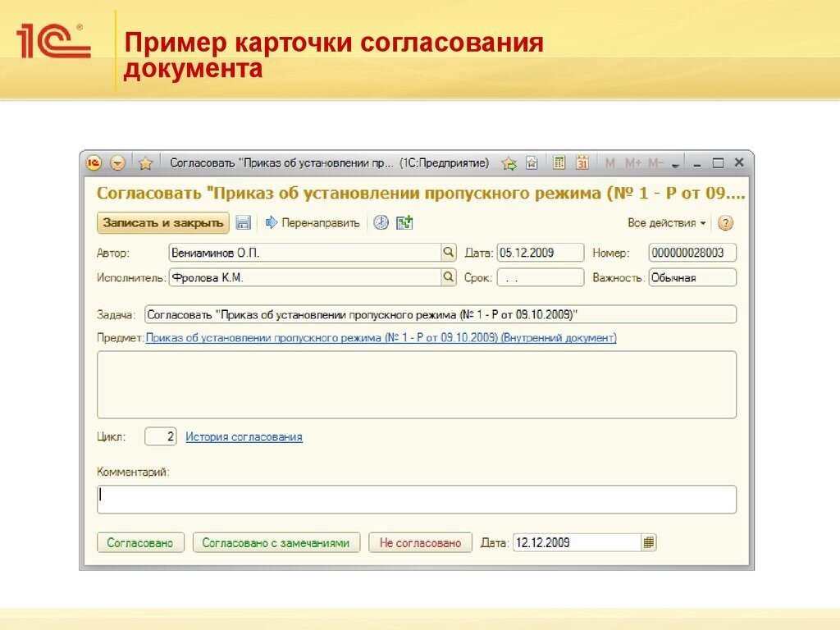Click the clock timer icon in the toolbar

click(380, 222)
